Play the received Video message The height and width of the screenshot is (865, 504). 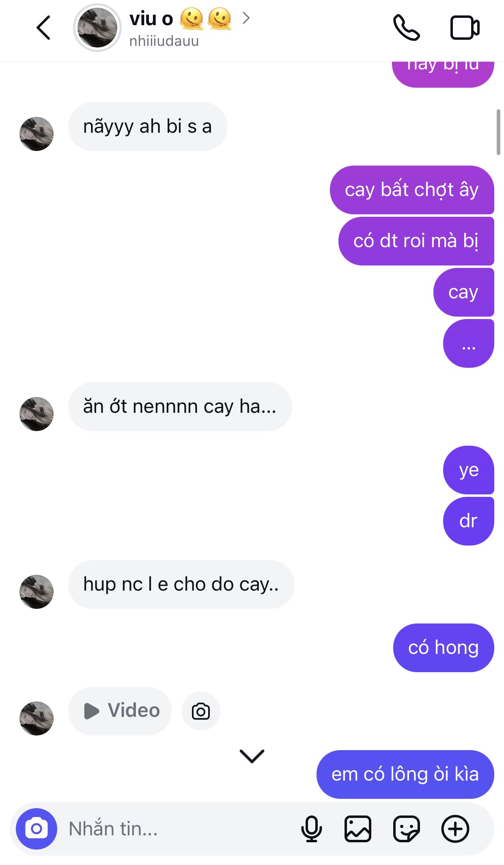(120, 711)
